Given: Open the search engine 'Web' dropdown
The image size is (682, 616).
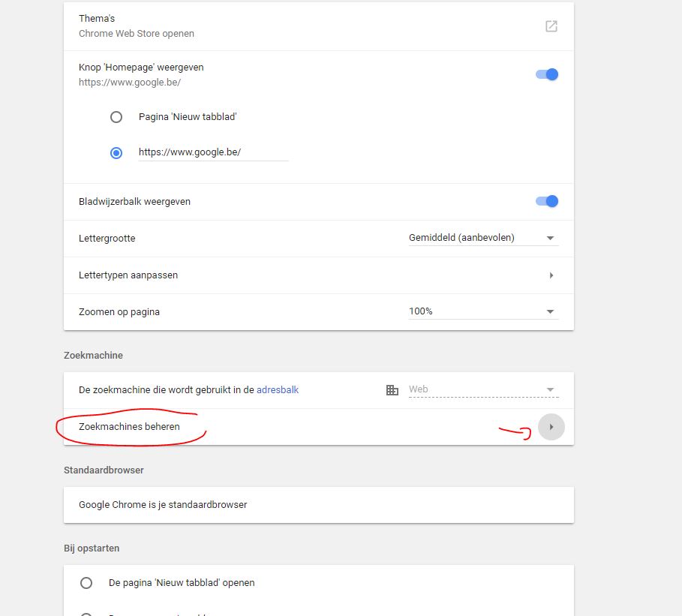Looking at the screenshot, I should pyautogui.click(x=483, y=389).
